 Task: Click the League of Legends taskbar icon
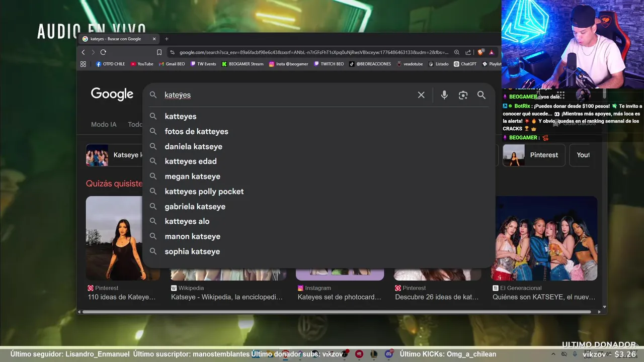coord(374,354)
